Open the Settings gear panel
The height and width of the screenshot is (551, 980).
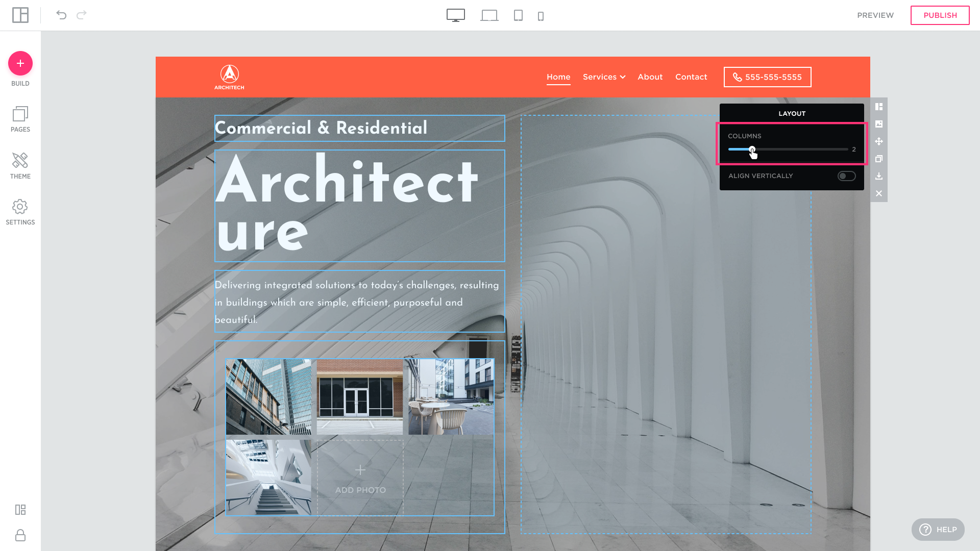click(20, 212)
